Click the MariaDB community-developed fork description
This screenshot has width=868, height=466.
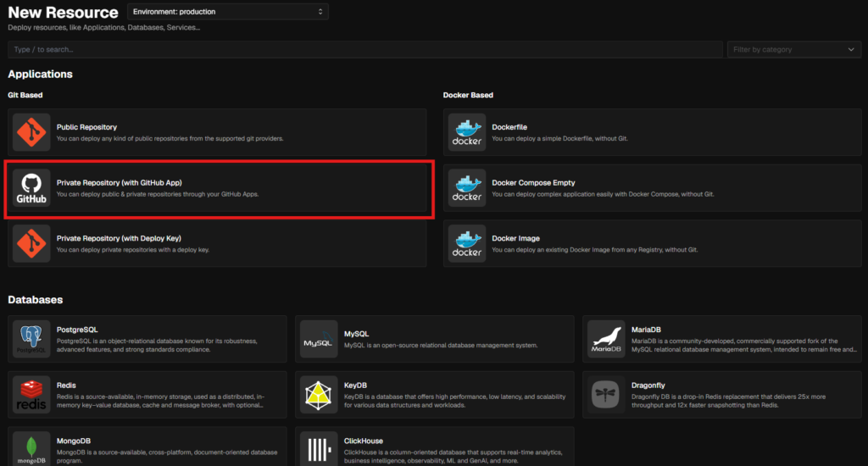tap(744, 346)
